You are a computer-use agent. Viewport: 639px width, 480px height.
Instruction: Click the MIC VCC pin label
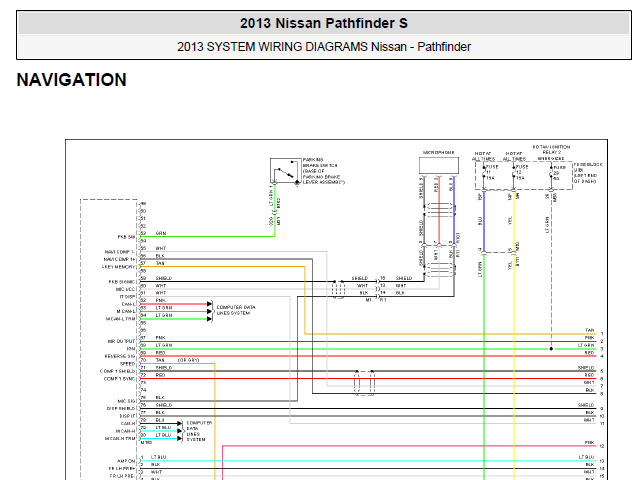(x=126, y=289)
